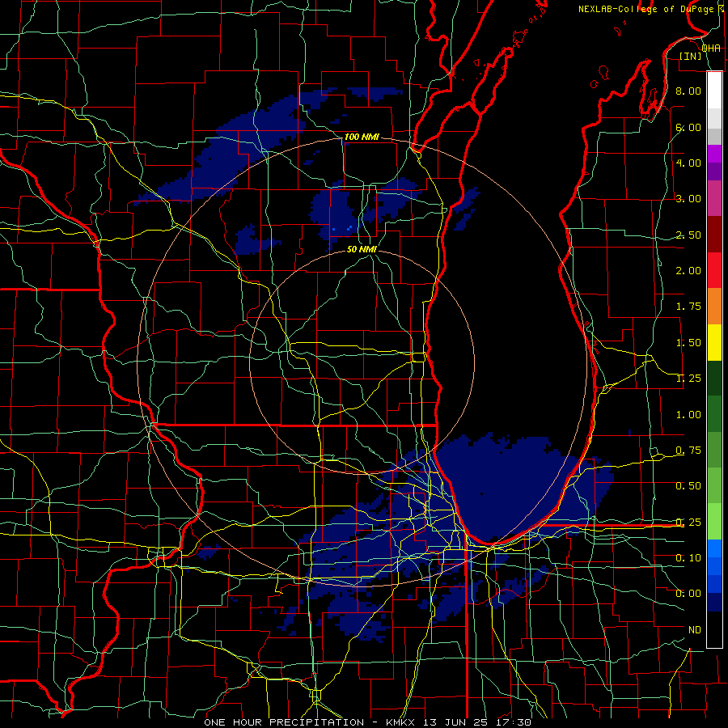This screenshot has width=728, height=728.
Task: Select the bright magenta legend swatch
Action: click(x=714, y=154)
